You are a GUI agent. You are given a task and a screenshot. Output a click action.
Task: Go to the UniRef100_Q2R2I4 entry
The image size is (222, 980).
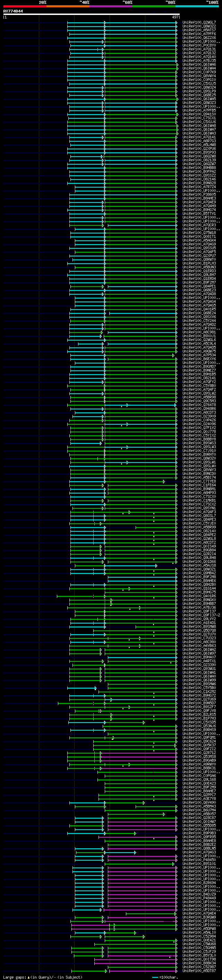[199, 554]
